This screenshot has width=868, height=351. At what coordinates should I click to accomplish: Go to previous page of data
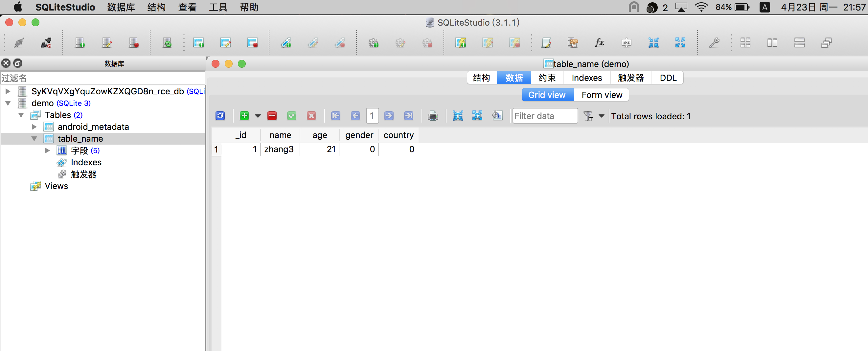point(355,116)
